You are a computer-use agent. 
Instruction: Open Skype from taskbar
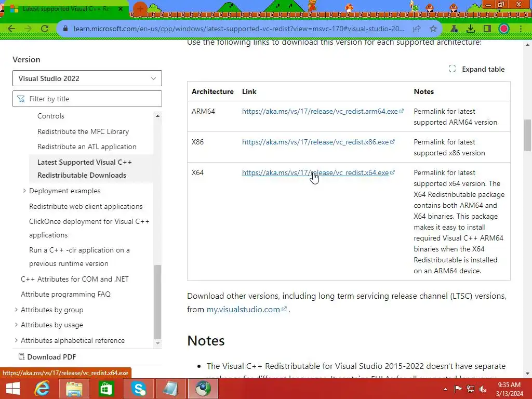[x=138, y=389]
